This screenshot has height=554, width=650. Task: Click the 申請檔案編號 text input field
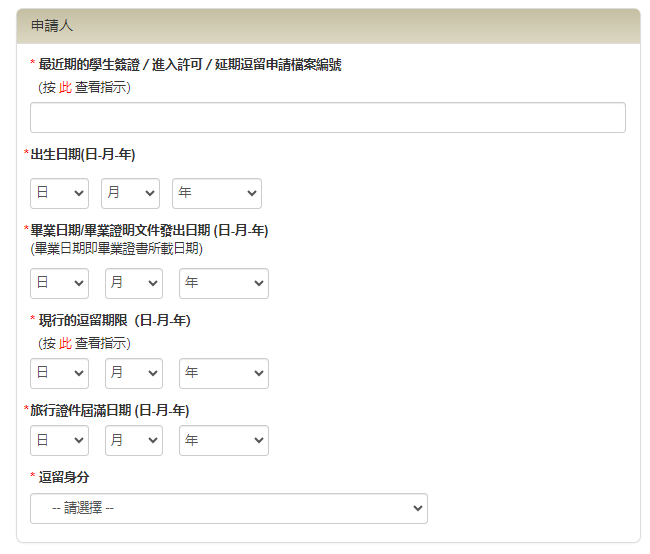(x=327, y=118)
